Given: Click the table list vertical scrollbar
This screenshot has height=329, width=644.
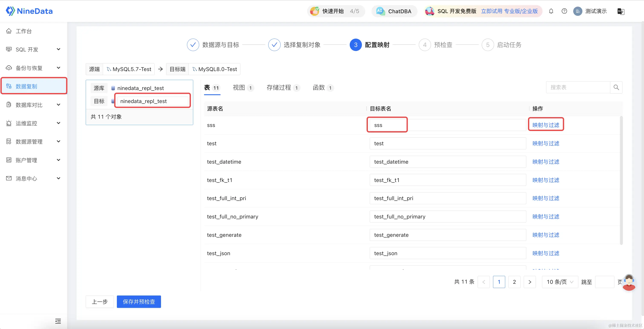Looking at the screenshot, I should click(x=621, y=180).
